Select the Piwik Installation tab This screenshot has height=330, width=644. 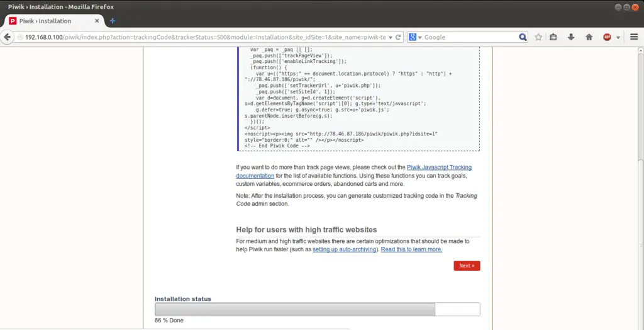[55, 21]
